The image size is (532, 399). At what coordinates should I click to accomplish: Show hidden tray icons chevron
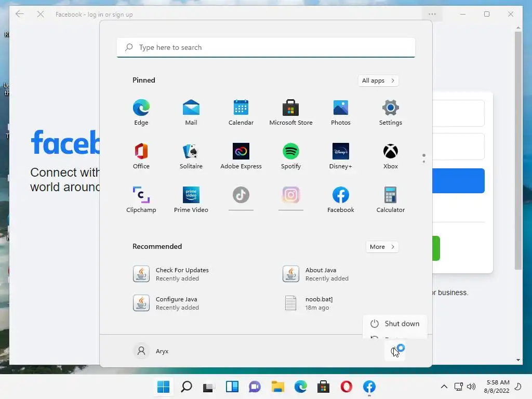coord(444,387)
